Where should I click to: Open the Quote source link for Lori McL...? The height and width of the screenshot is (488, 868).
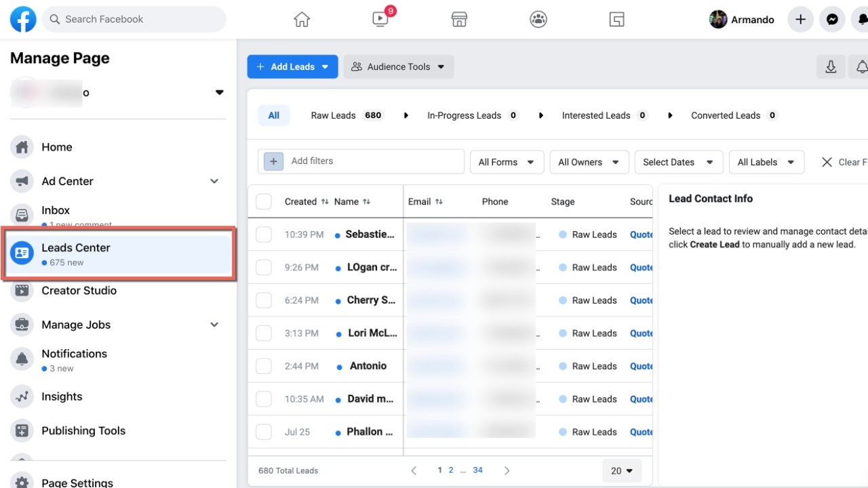pyautogui.click(x=642, y=333)
